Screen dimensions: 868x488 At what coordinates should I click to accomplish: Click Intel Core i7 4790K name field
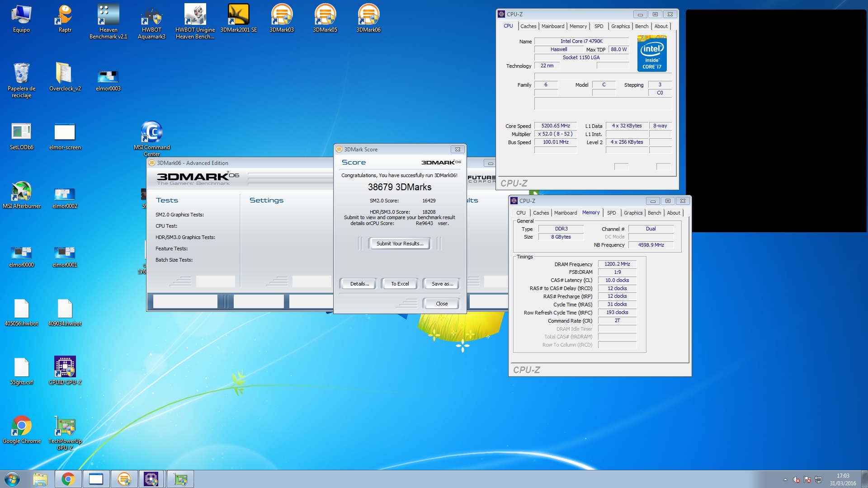[x=581, y=41]
